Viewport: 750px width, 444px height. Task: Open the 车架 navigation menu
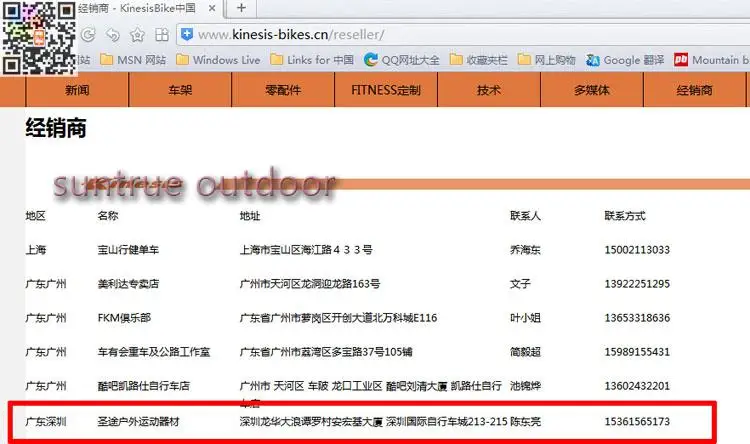(x=180, y=89)
